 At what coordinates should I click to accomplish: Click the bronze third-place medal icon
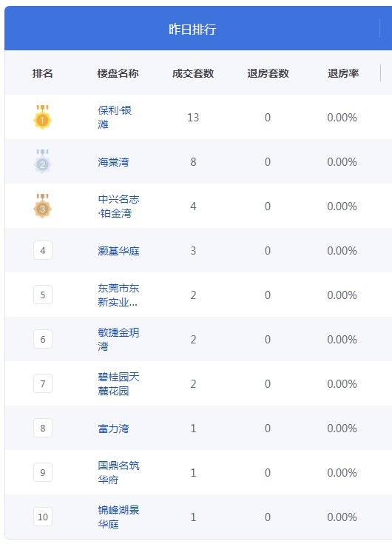tap(42, 206)
